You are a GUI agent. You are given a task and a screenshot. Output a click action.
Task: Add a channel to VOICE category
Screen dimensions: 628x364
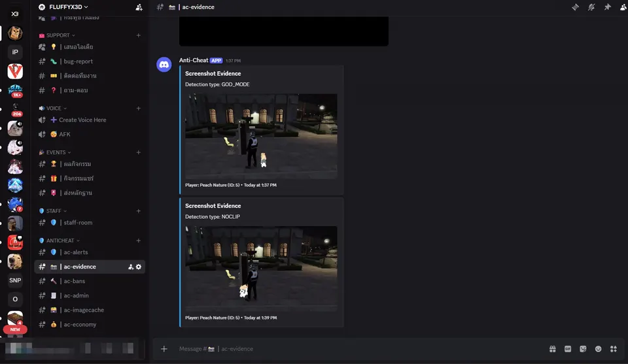[x=139, y=108]
